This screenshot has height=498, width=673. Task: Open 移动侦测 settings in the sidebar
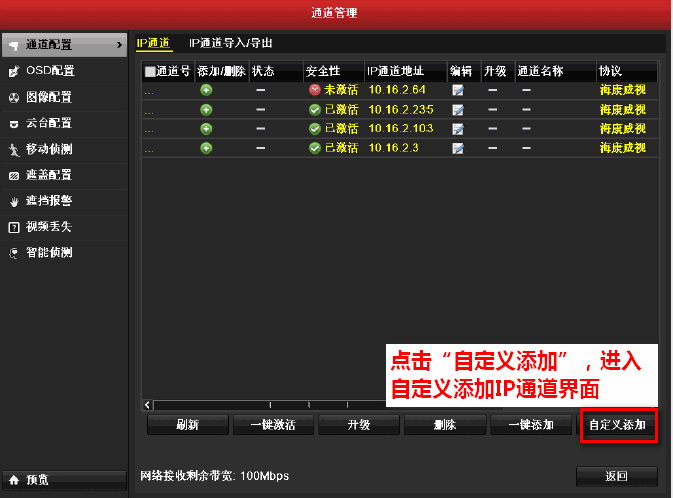pos(49,149)
